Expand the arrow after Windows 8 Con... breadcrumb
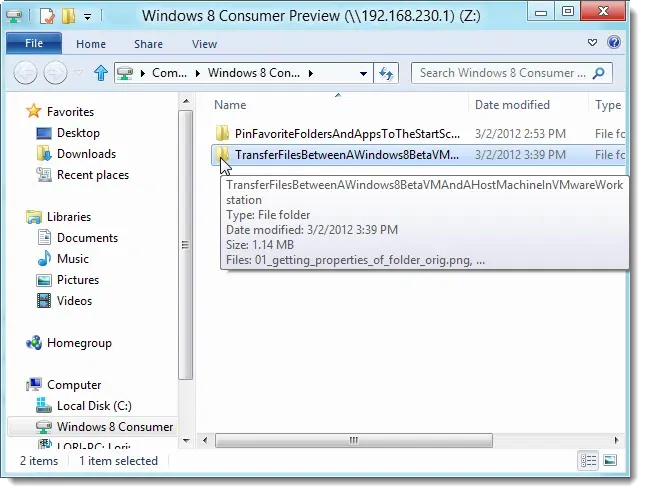 [x=311, y=73]
